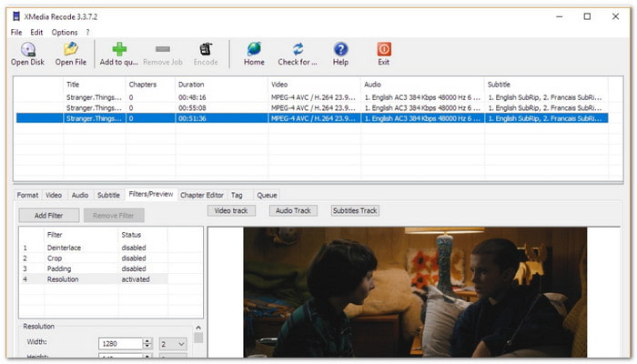This screenshot has height=364, width=637.
Task: Select the Deinterlace filter row
Action: 94,248
